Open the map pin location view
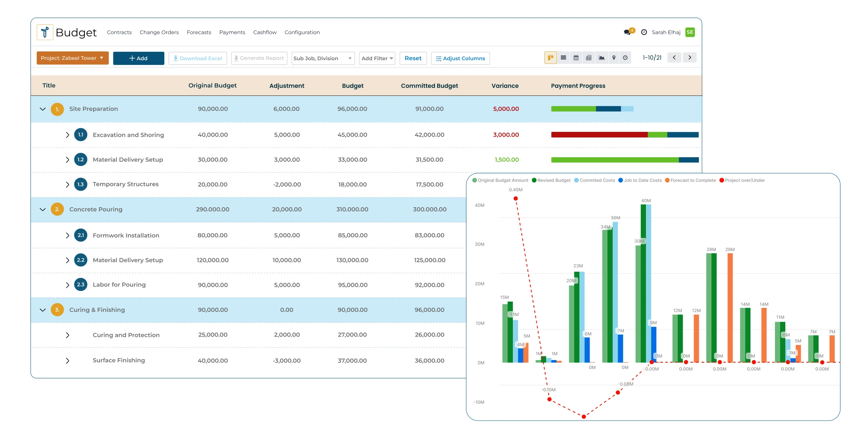This screenshot has width=868, height=432. coord(614,58)
